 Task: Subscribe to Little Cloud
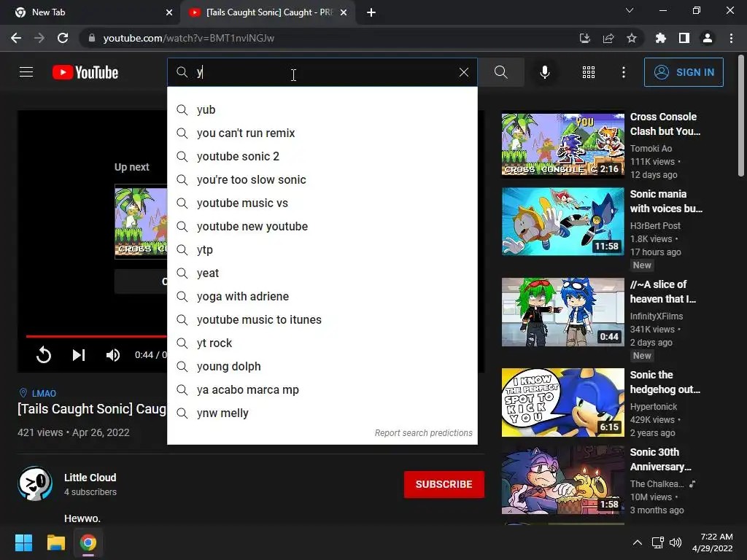[x=444, y=484]
